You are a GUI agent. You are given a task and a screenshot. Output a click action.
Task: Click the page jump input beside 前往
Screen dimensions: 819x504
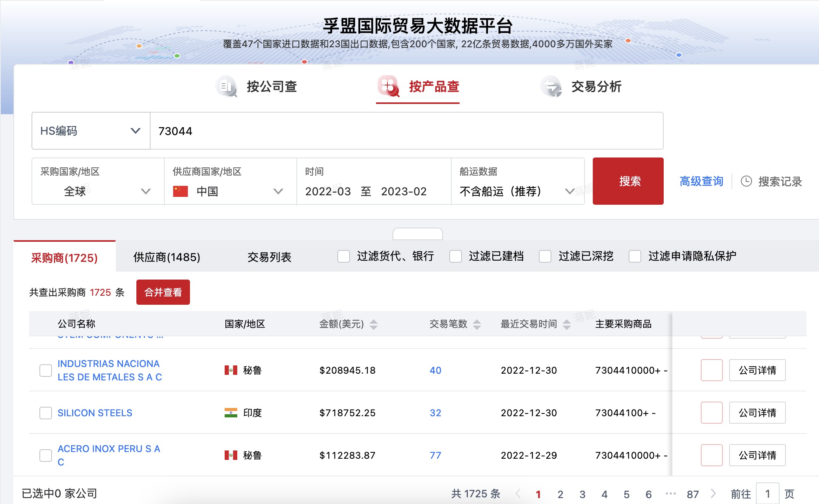click(767, 493)
